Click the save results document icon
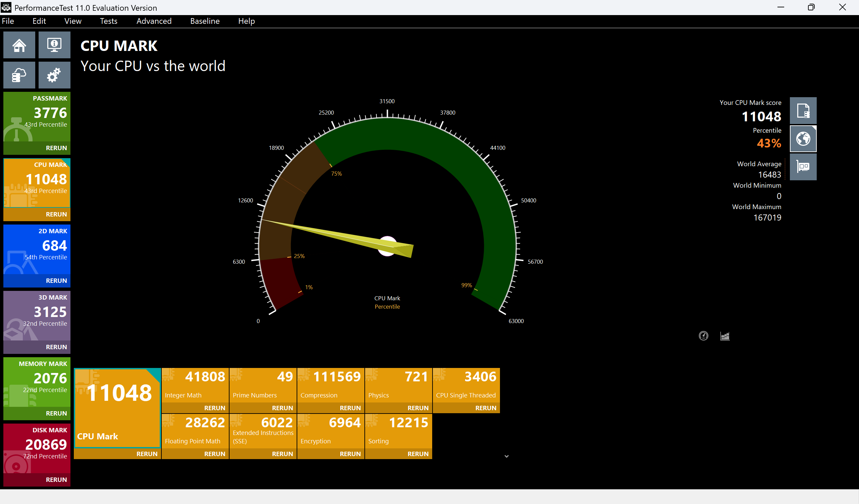This screenshot has height=504, width=859. point(803,111)
